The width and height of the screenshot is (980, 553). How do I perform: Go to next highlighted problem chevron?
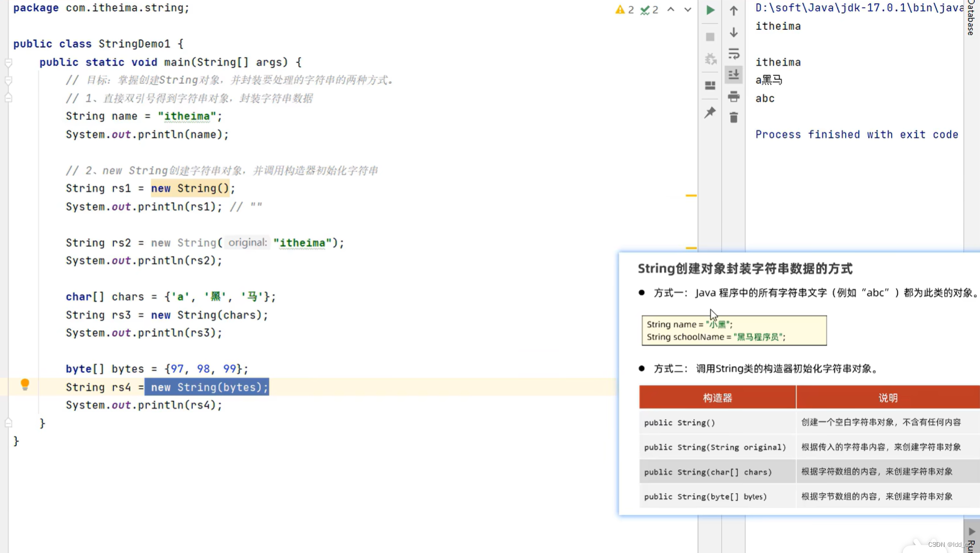coord(688,10)
